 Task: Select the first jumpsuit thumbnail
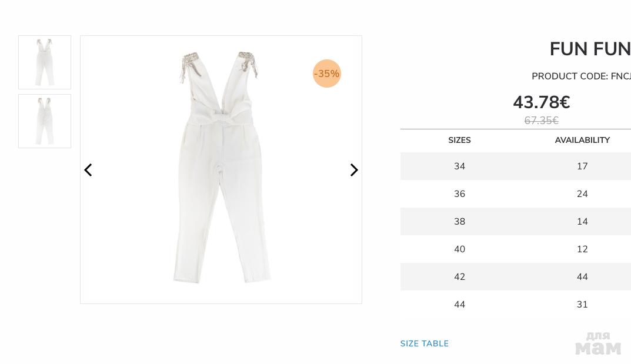click(45, 62)
